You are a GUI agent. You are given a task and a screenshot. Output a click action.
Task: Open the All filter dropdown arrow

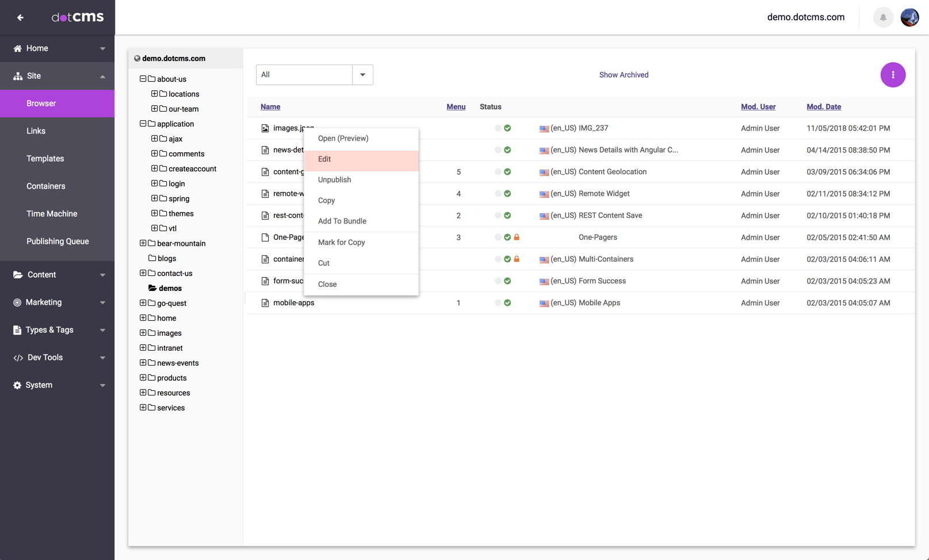pyautogui.click(x=362, y=75)
